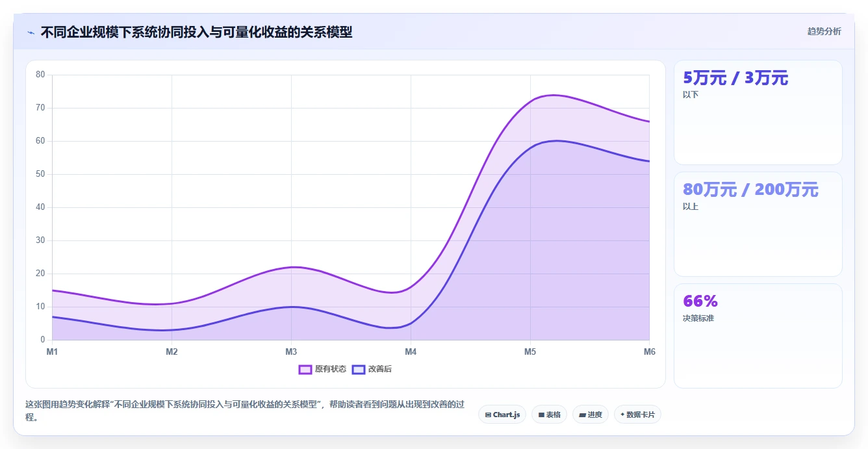The image size is (868, 449).
Task: Click the chart title 不同企业规模下系统协同投入与可量化收益的关系模型
Action: (x=196, y=32)
